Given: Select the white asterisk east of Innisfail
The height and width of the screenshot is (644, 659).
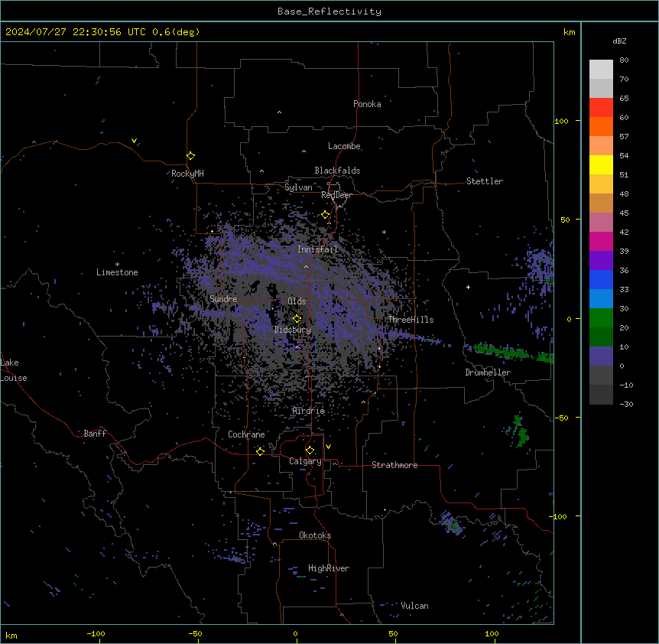Looking at the screenshot, I should (x=384, y=232).
